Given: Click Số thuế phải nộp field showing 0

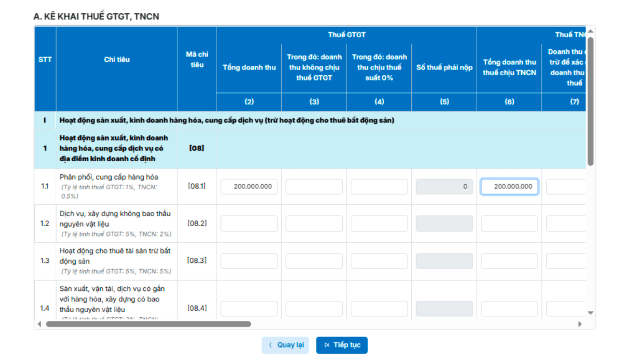Looking at the screenshot, I should (444, 187).
